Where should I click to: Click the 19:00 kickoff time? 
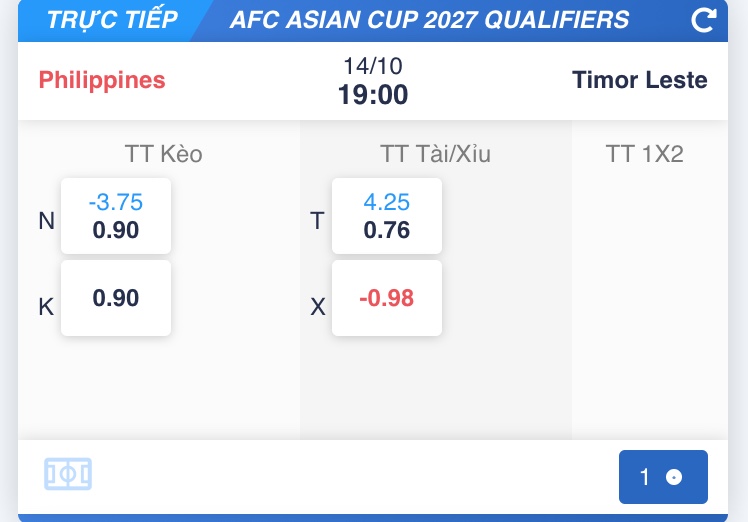(x=373, y=95)
